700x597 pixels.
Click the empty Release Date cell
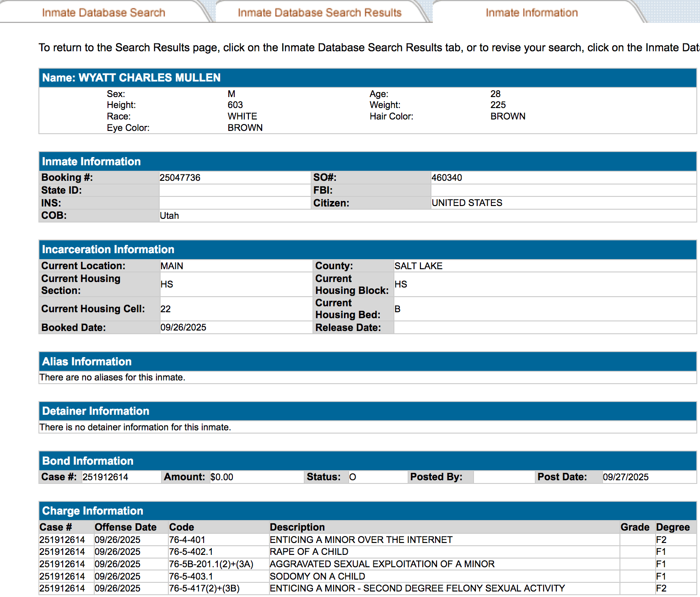pos(544,327)
